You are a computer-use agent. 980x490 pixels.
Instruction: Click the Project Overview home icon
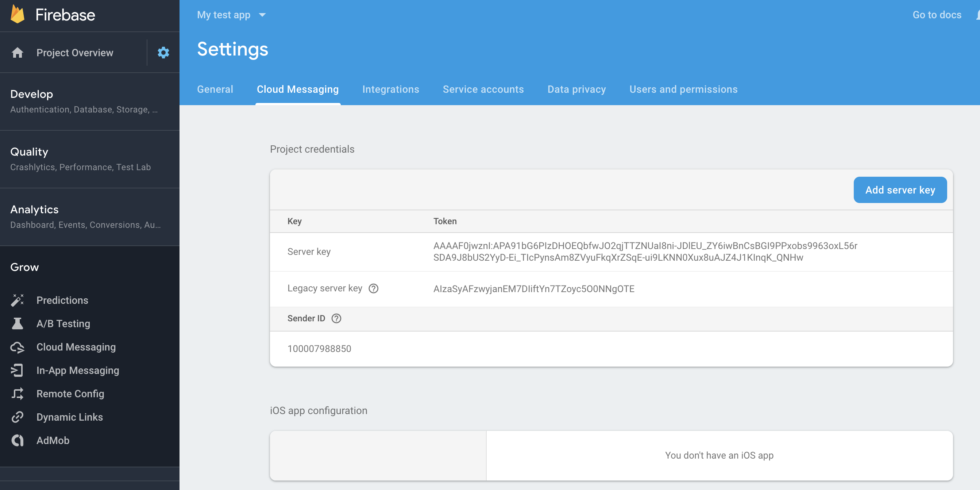(18, 53)
